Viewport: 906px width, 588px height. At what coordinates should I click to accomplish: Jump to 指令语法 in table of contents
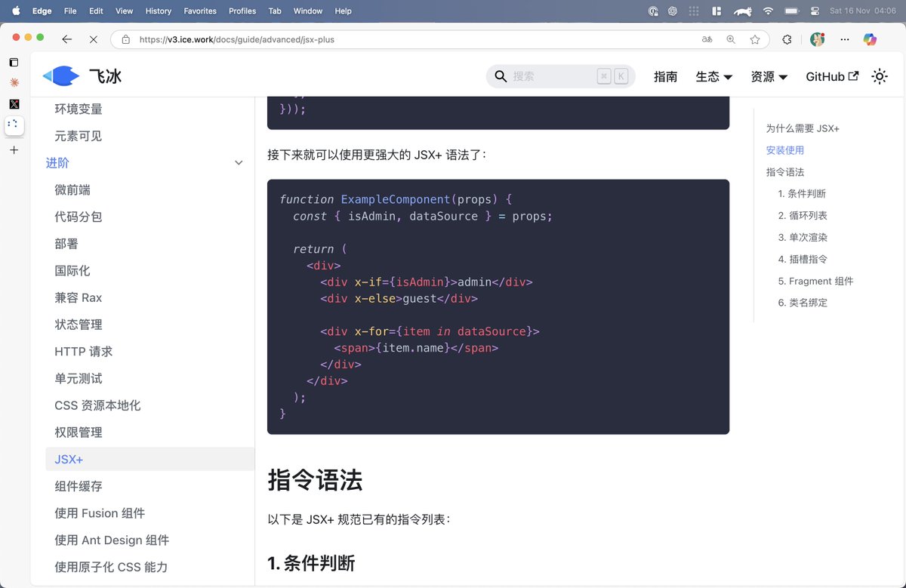(785, 172)
